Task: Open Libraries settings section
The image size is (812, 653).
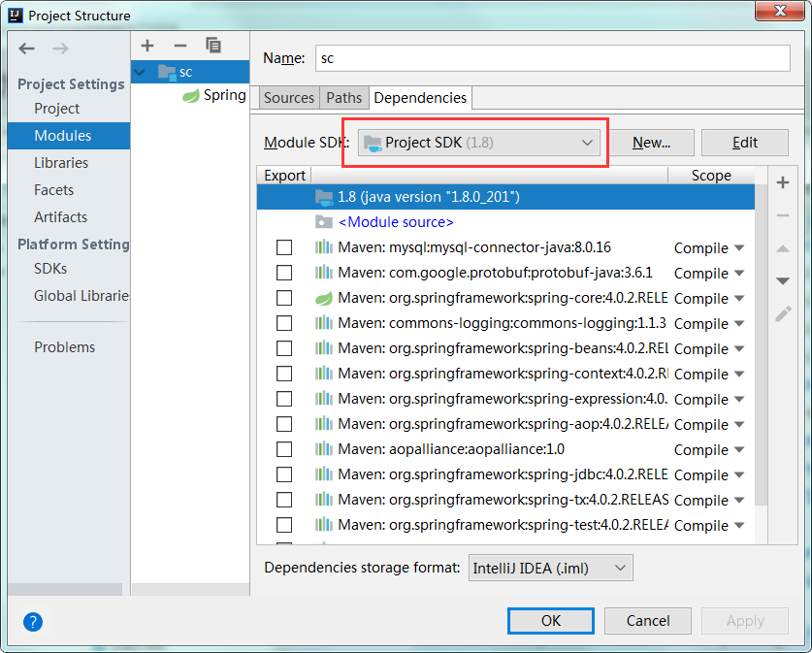Action: pos(61,163)
